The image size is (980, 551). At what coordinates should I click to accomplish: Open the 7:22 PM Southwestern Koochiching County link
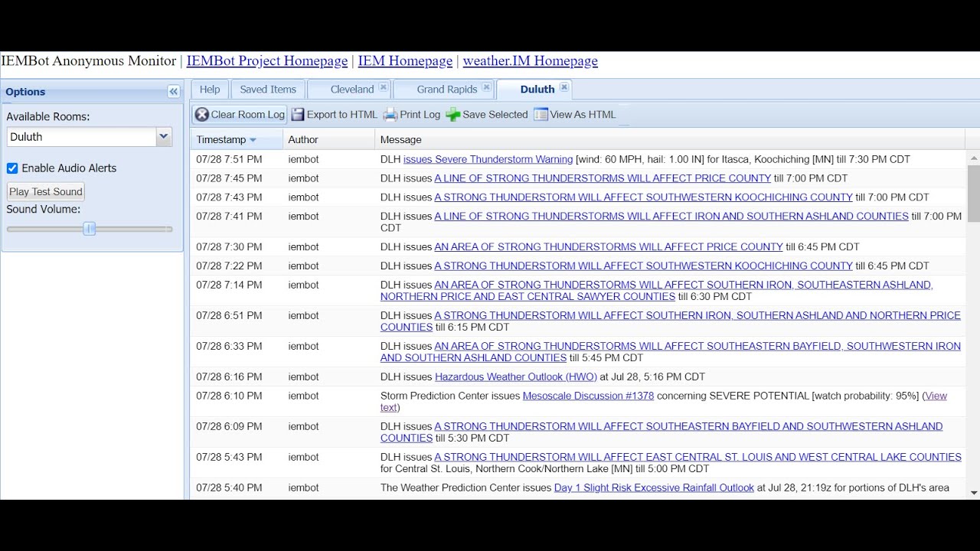point(643,266)
